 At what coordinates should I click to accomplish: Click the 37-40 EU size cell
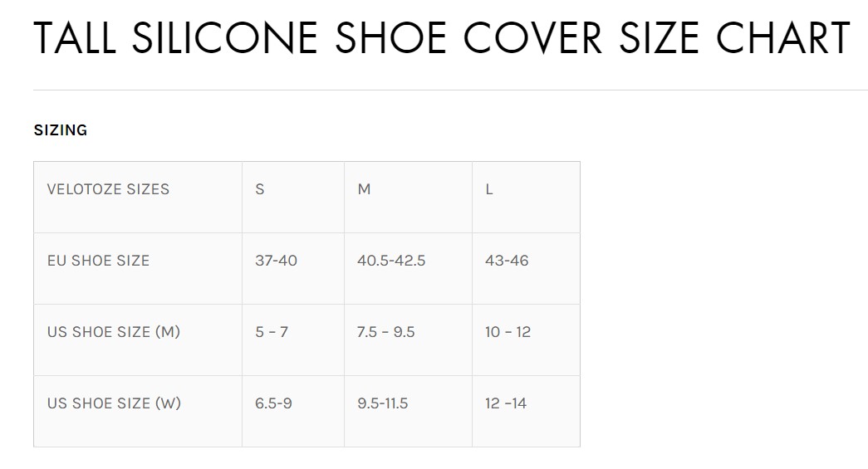click(276, 261)
